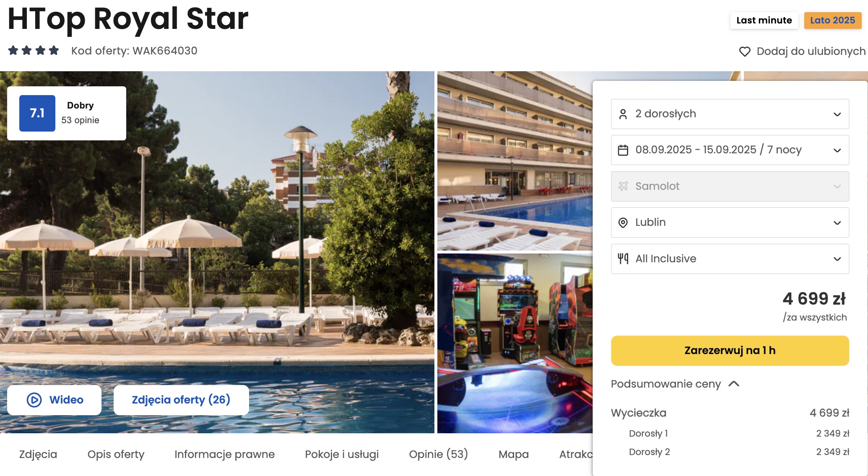This screenshot has height=476, width=868.
Task: Click the person icon for travelers
Action: point(623,114)
